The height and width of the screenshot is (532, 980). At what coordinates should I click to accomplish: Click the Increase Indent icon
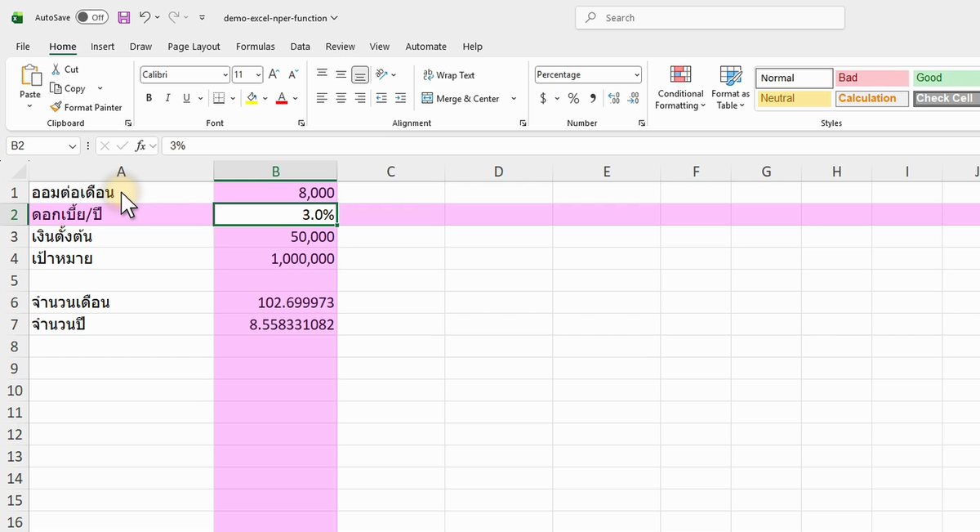(400, 98)
